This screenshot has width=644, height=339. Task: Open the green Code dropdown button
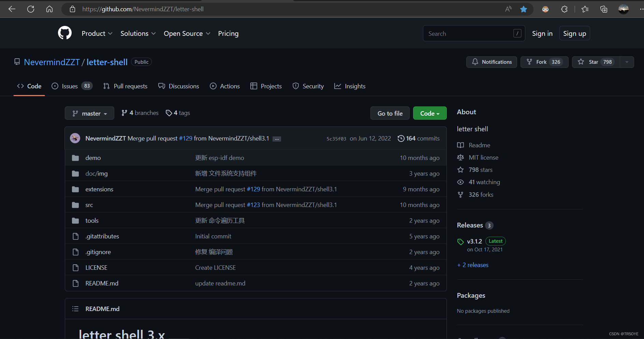430,113
